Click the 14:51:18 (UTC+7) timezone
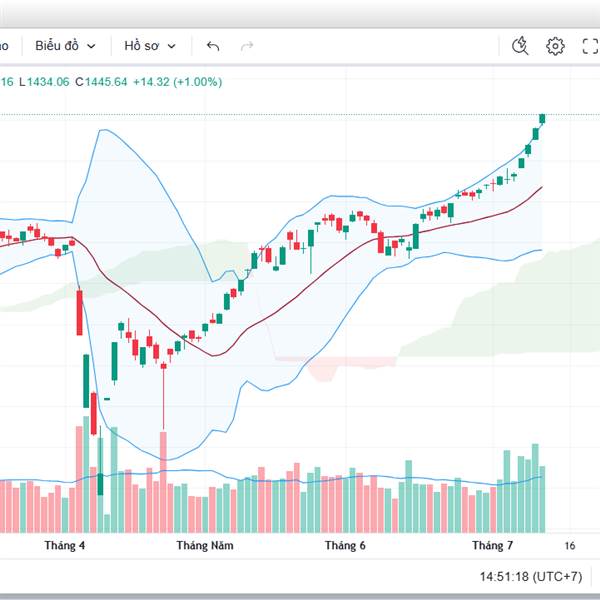Viewport: 600px width, 600px height. click(531, 576)
